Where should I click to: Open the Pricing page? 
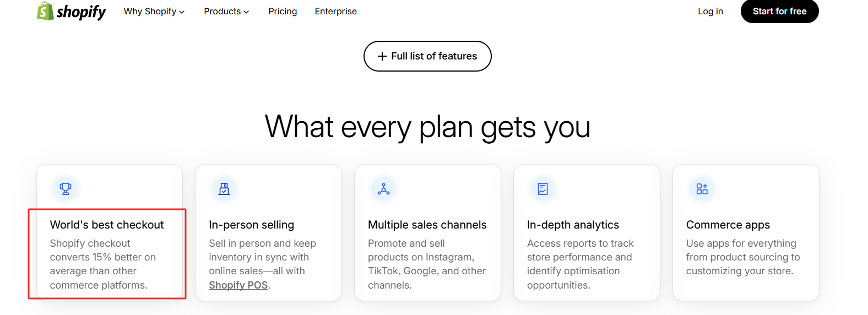[283, 11]
